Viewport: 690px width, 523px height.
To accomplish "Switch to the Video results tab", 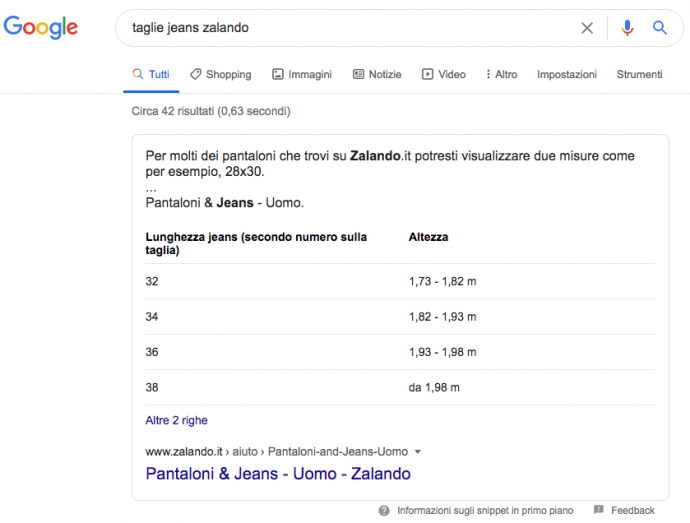I will point(444,74).
